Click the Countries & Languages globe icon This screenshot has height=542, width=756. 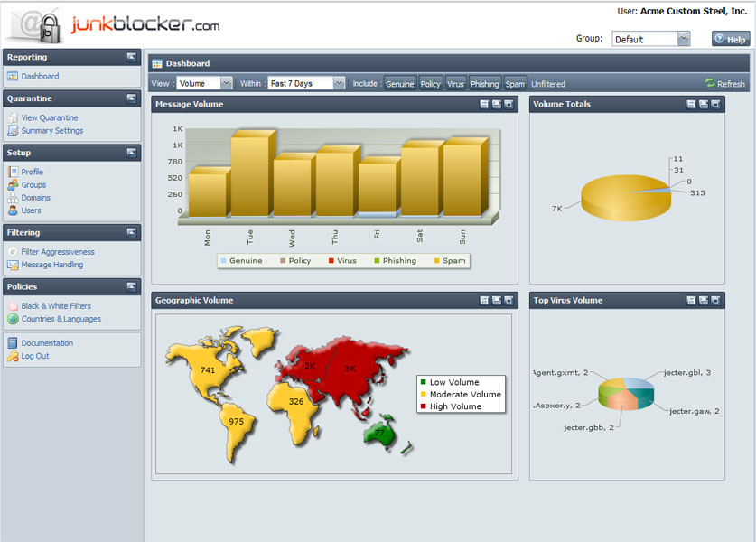tap(13, 319)
